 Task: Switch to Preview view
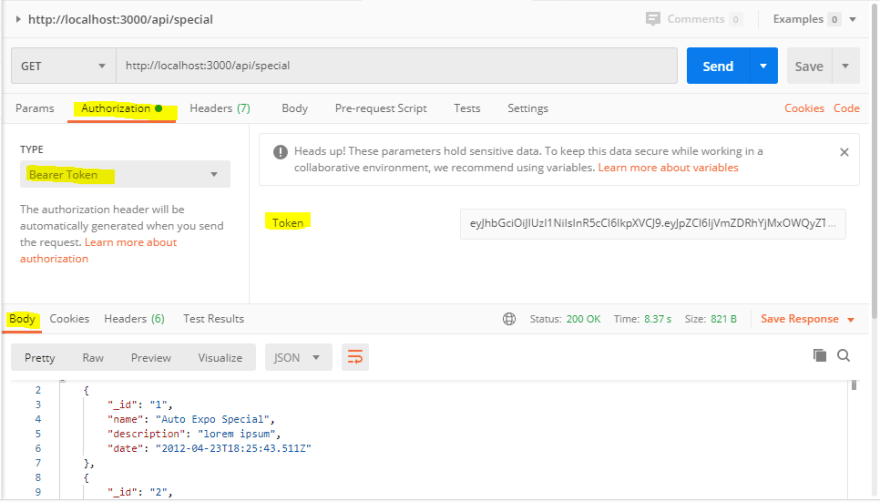tap(151, 358)
